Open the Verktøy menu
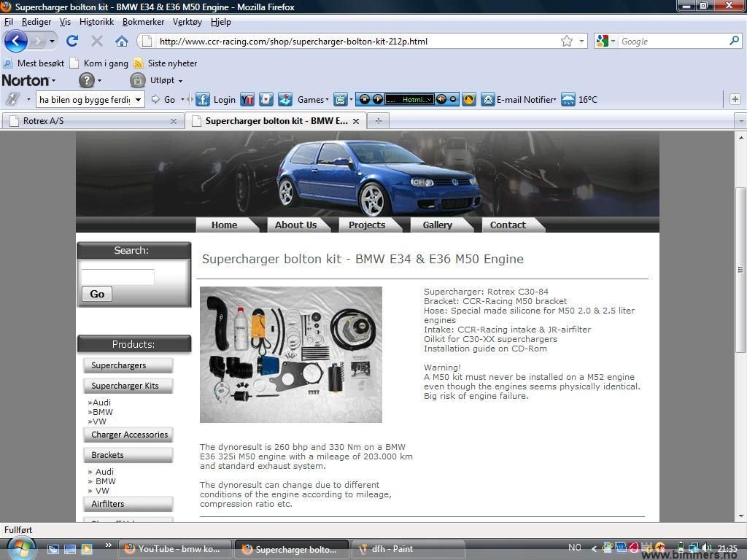The image size is (747, 560). (x=187, y=22)
